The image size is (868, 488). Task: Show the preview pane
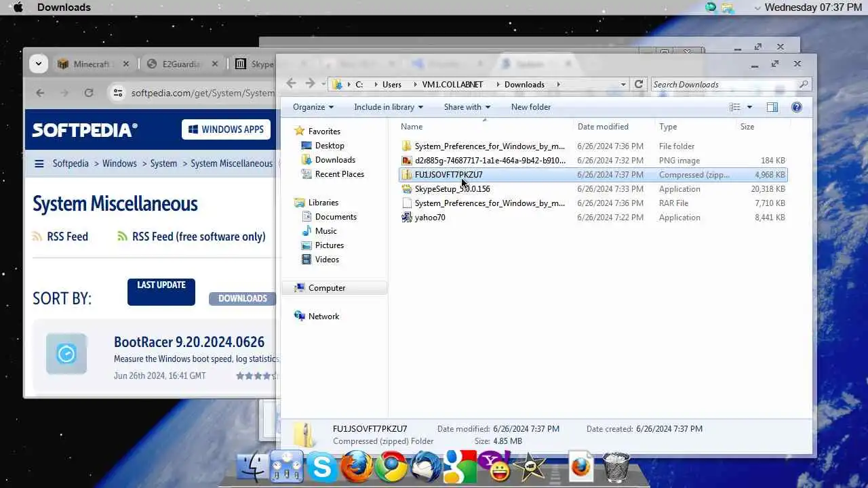(x=772, y=107)
